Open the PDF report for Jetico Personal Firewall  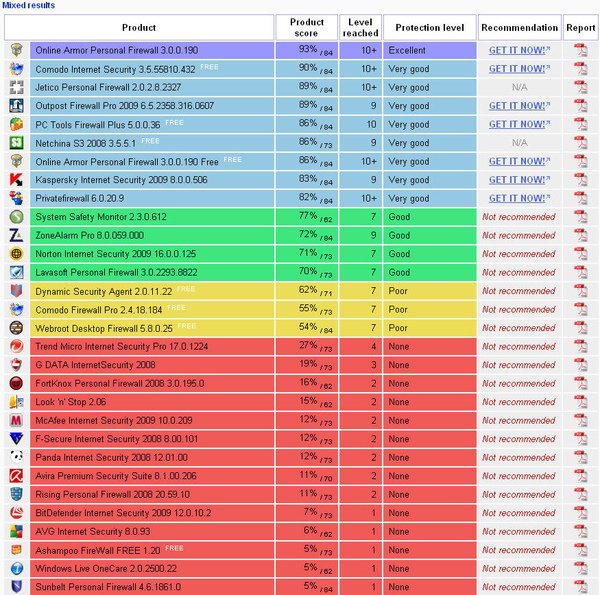tap(580, 87)
